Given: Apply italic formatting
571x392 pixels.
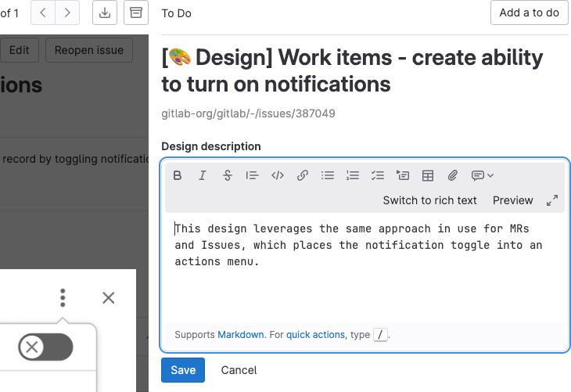Looking at the screenshot, I should (203, 175).
